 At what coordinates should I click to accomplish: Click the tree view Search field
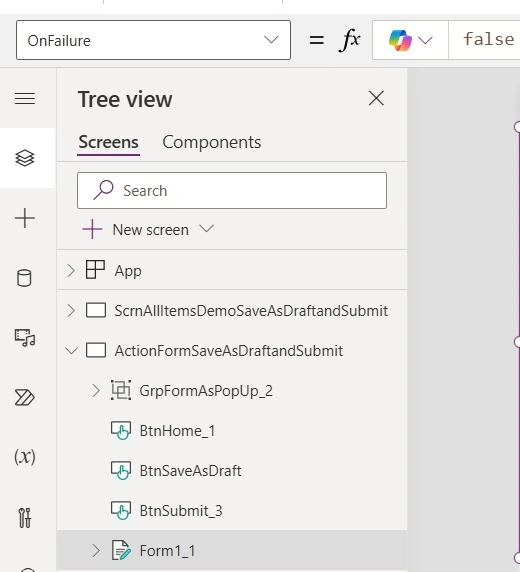tap(232, 190)
